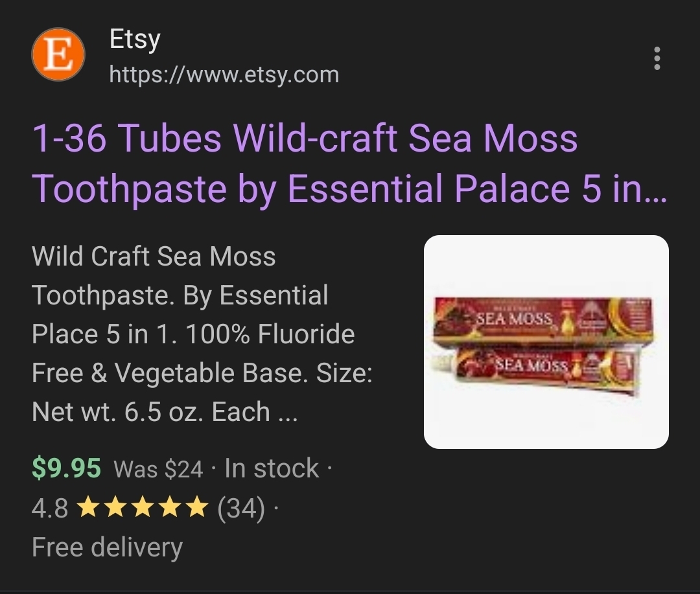
Task: Click the 4.8 rating number
Action: click(x=49, y=508)
